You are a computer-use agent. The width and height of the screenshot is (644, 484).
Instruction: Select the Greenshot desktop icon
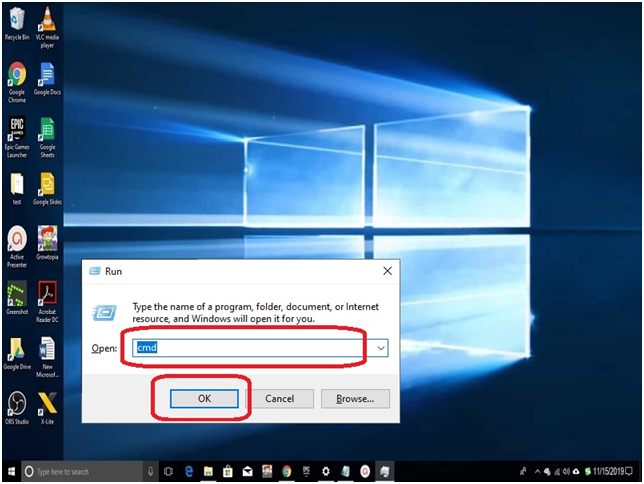(x=17, y=298)
